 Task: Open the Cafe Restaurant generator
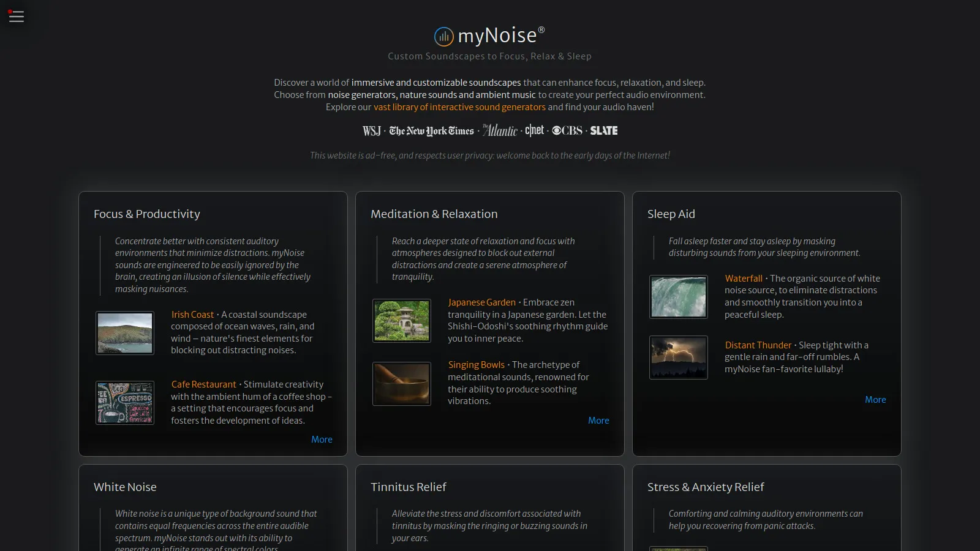pyautogui.click(x=203, y=384)
